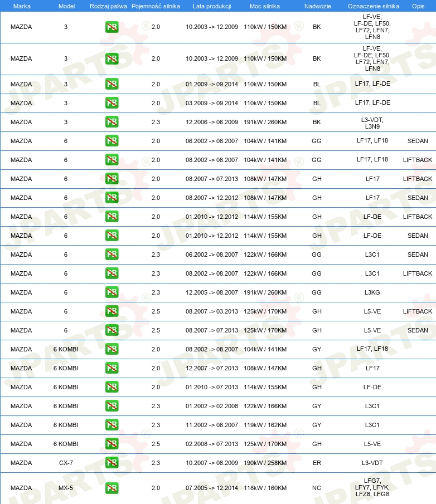Click the NC body code cell
Screen dimensions: 436x504
(317, 488)
